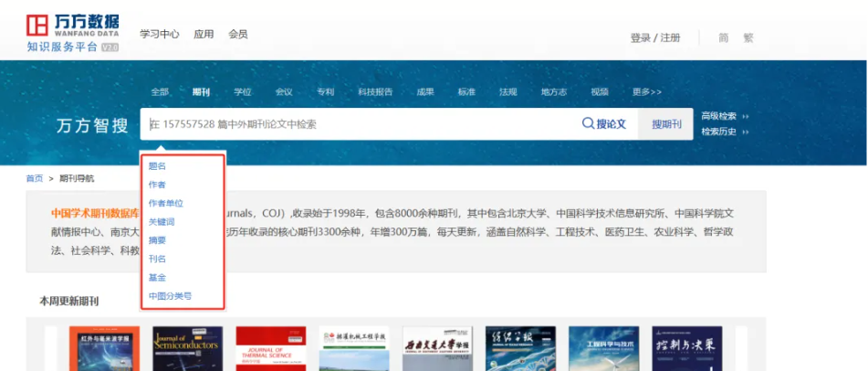The width and height of the screenshot is (868, 371).
Task: Click 期刊导航 breadcrumb text
Action: click(x=77, y=178)
